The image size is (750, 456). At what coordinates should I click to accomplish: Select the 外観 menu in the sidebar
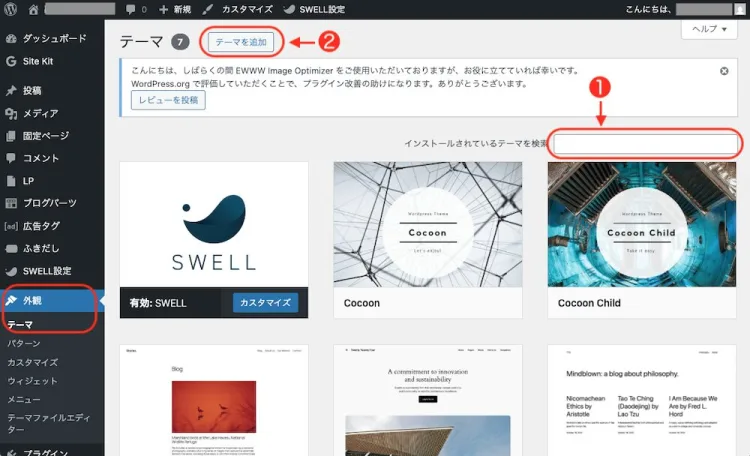[52, 300]
